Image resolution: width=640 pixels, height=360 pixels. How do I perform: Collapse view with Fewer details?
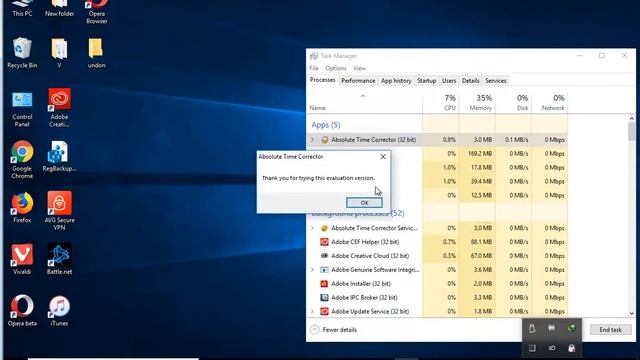[333, 330]
